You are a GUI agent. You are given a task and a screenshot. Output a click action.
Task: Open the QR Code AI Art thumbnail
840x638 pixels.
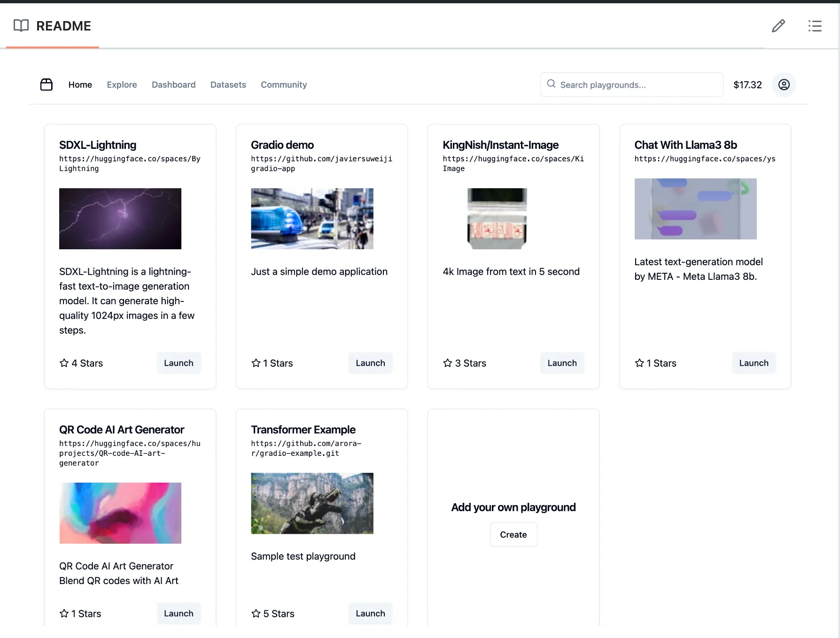click(x=120, y=513)
